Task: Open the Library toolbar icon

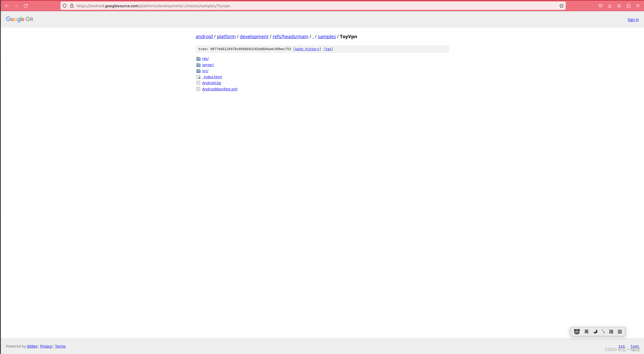Action: tap(619, 5)
